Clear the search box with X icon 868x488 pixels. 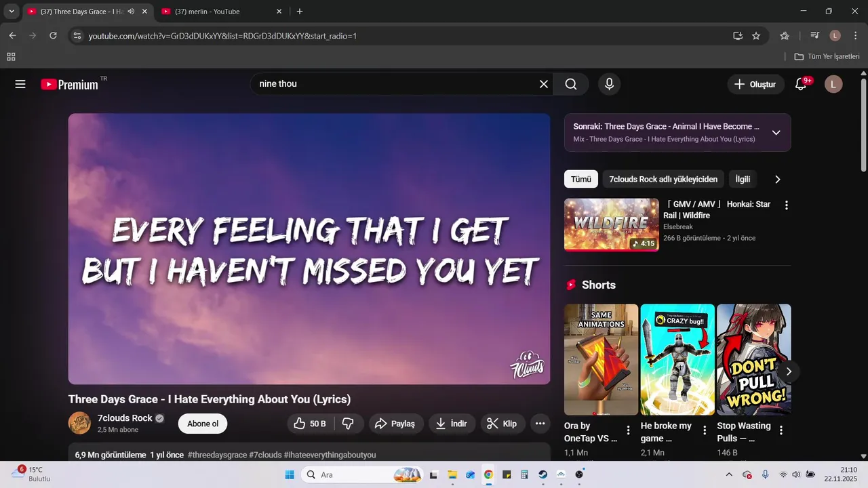coord(543,84)
